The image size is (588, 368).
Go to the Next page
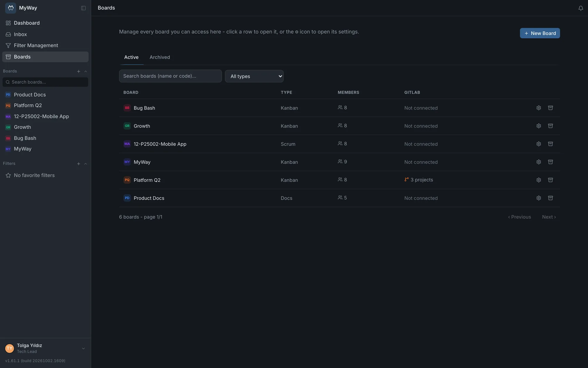(549, 217)
